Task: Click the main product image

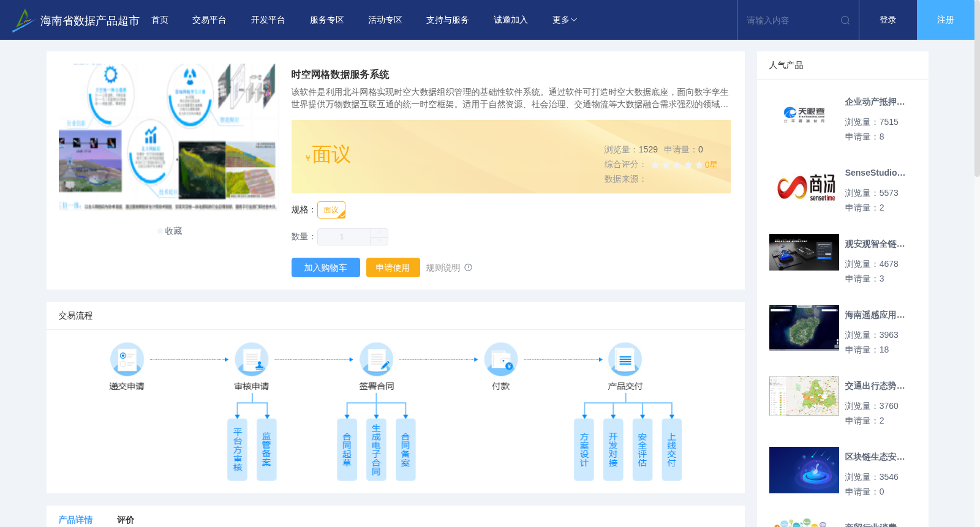Action: [168, 137]
